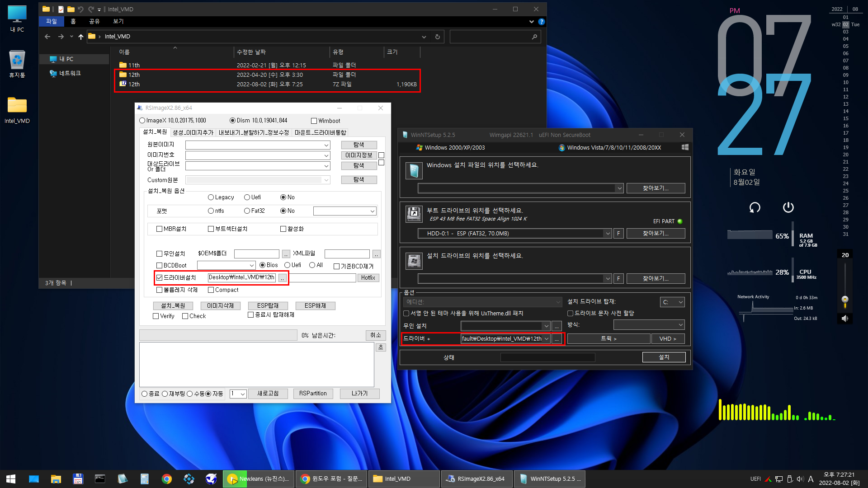The height and width of the screenshot is (488, 868).
Task: Click the 설치 button in WinNTSetup
Action: [x=664, y=357]
